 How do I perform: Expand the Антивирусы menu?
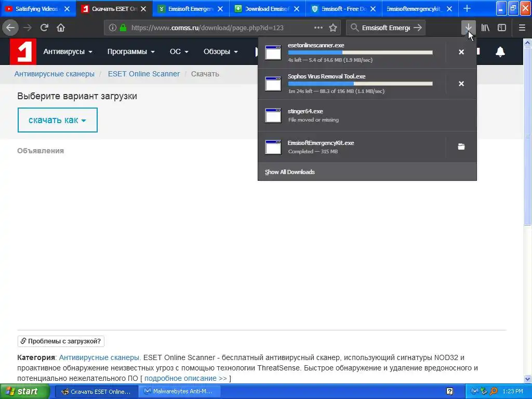pos(68,51)
